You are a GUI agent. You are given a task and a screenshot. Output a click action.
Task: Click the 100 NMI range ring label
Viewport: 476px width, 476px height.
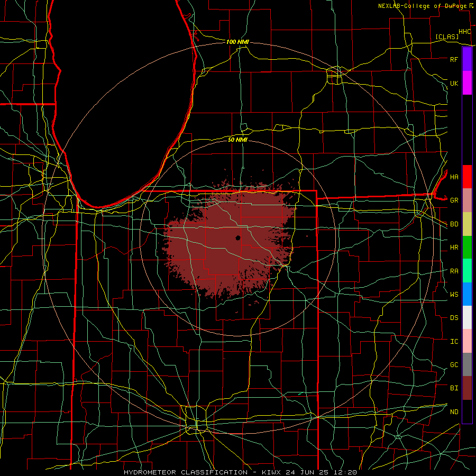(237, 42)
